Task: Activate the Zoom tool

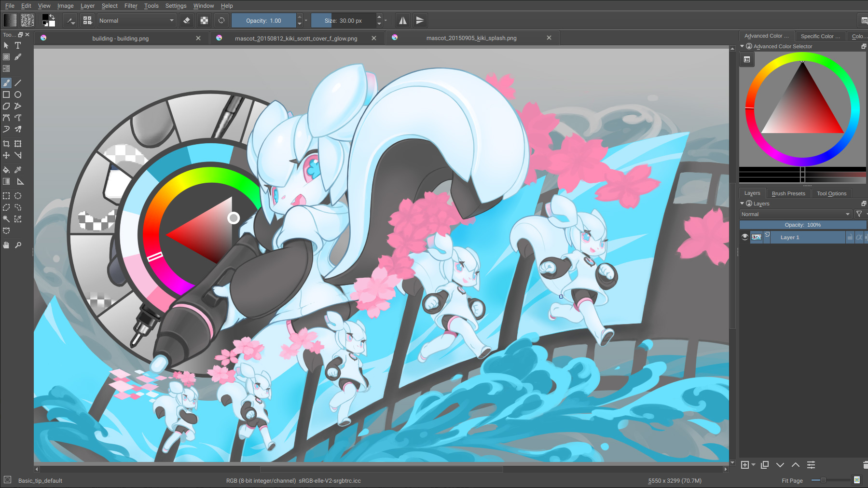Action: (x=18, y=244)
